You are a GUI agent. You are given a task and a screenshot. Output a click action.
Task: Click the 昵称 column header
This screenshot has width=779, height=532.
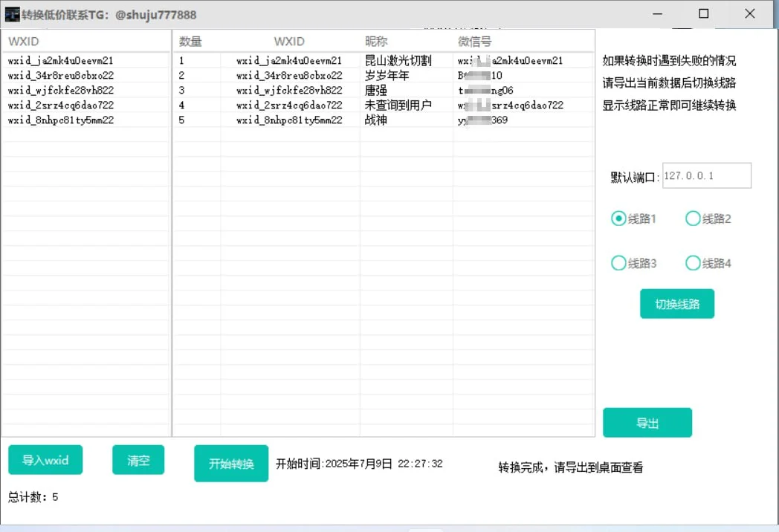pos(376,41)
